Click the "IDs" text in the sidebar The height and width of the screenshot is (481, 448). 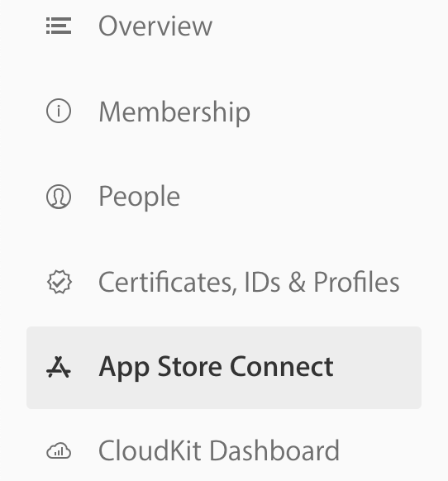click(262, 282)
